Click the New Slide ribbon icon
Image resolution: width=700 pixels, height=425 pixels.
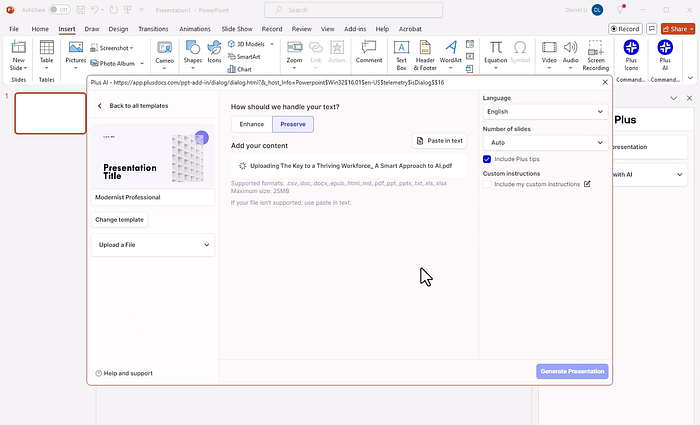18,55
